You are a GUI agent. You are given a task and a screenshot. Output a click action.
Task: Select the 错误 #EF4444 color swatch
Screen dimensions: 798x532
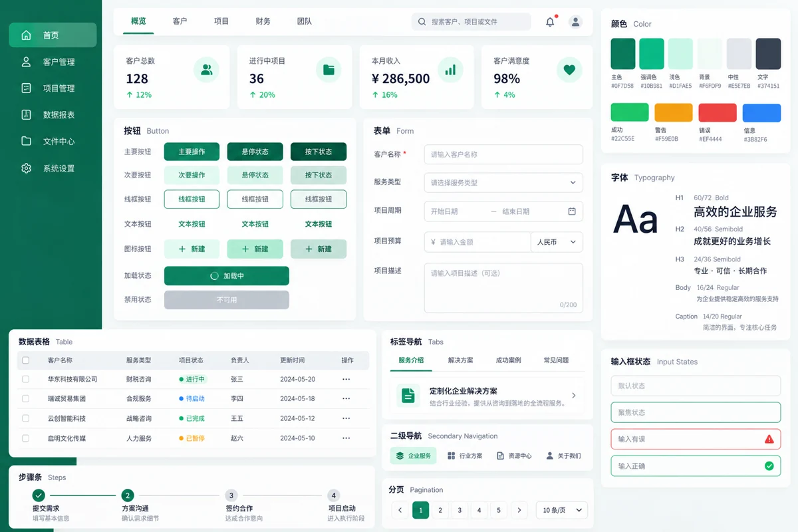(718, 112)
